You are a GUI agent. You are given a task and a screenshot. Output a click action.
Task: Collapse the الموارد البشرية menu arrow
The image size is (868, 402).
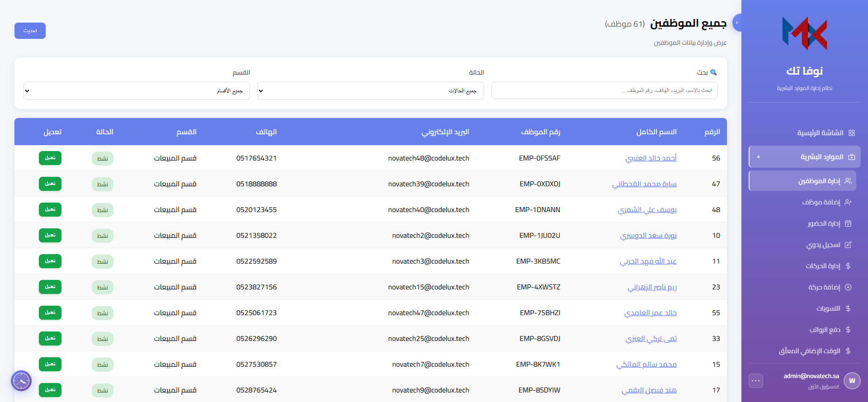point(759,157)
